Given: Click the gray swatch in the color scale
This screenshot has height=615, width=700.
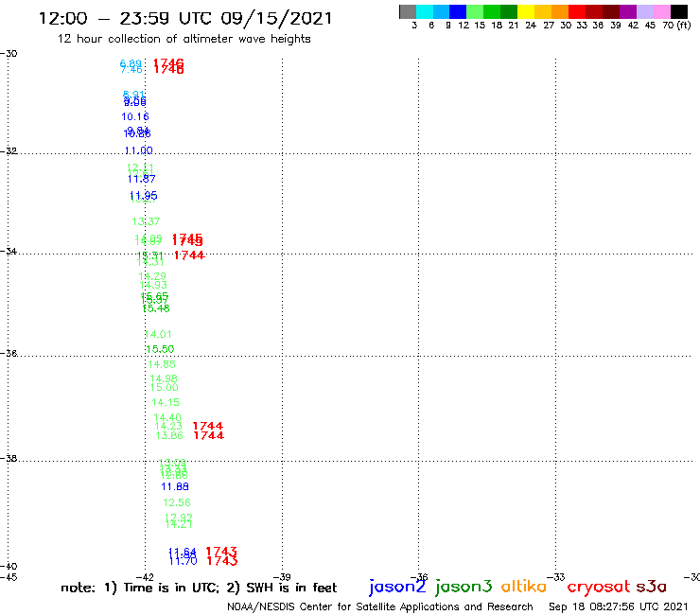Looking at the screenshot, I should 408,11.
